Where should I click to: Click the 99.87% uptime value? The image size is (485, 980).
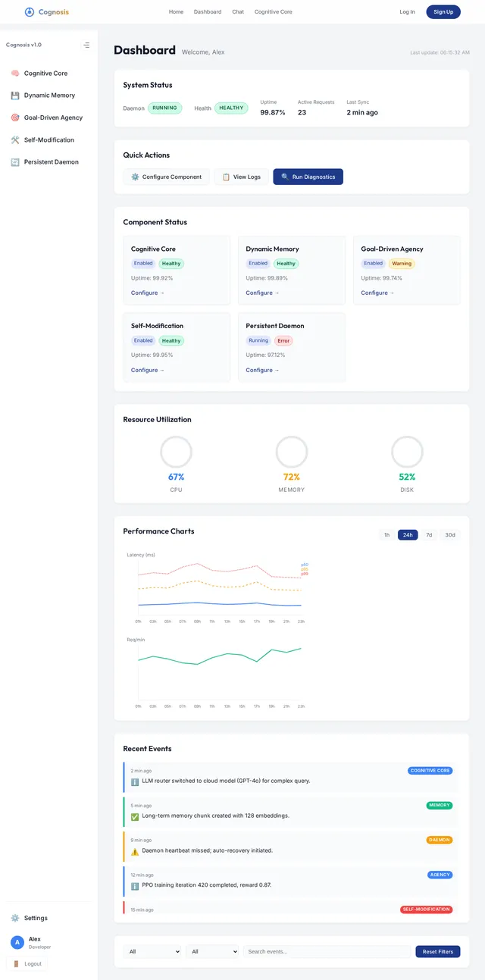(x=273, y=112)
